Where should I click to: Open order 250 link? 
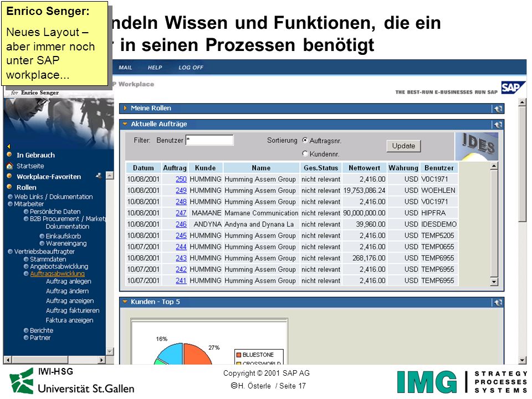tap(181, 179)
